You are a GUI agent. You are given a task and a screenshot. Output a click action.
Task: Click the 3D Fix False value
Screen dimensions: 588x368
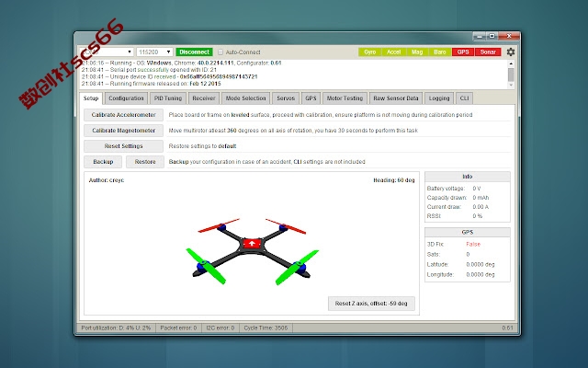pos(473,244)
